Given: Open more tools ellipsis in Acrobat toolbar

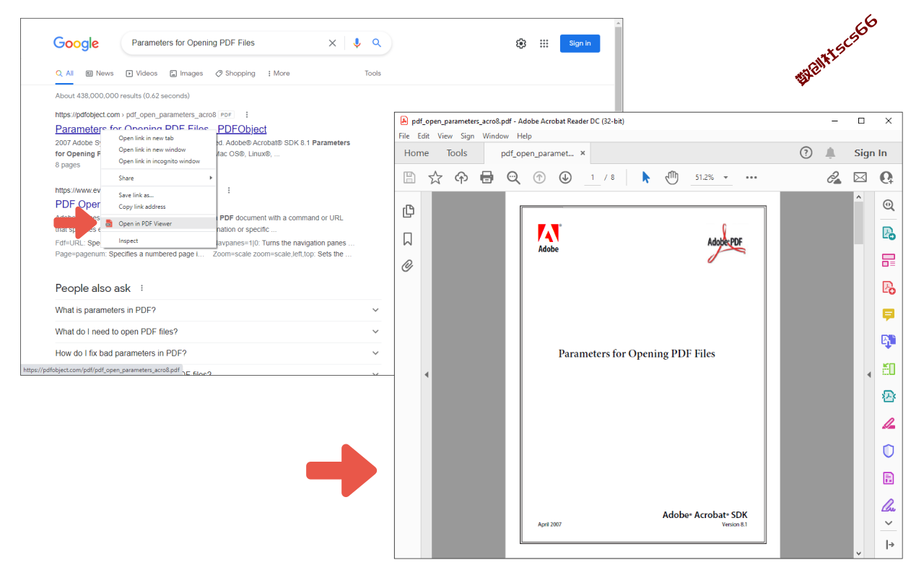Looking at the screenshot, I should 751,177.
